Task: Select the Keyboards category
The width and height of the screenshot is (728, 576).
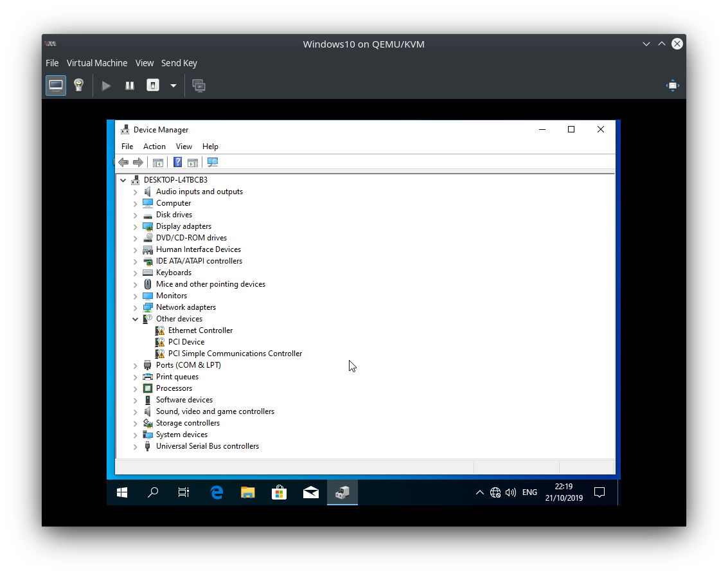Action: (173, 273)
